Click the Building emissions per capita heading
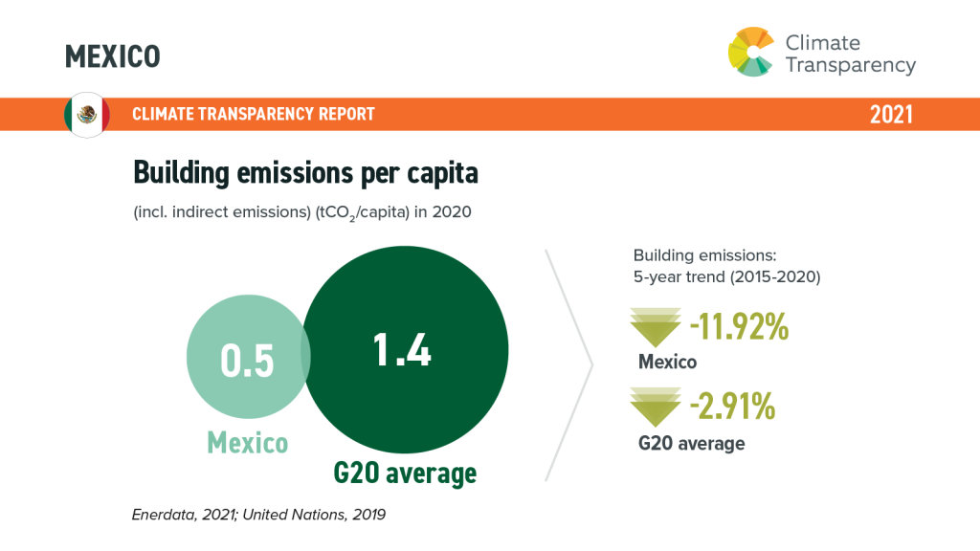 tap(305, 172)
